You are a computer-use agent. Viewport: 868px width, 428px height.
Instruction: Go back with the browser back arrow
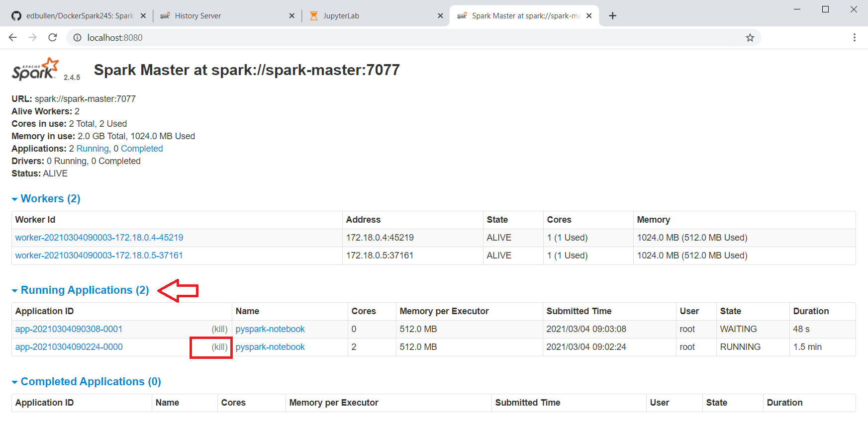[x=13, y=37]
